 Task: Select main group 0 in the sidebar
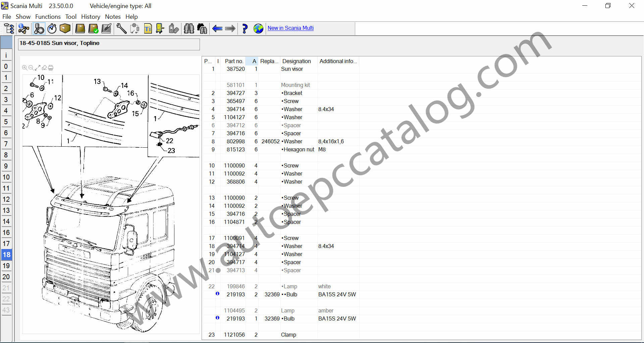(x=6, y=66)
